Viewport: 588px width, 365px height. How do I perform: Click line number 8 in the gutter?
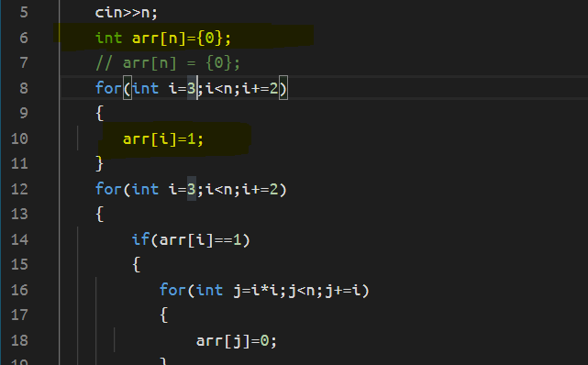pyautogui.click(x=24, y=88)
